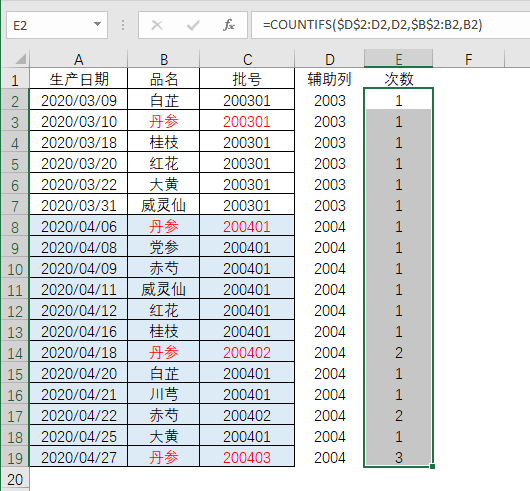
Task: Click the Cancel (X) formula button
Action: 157,25
